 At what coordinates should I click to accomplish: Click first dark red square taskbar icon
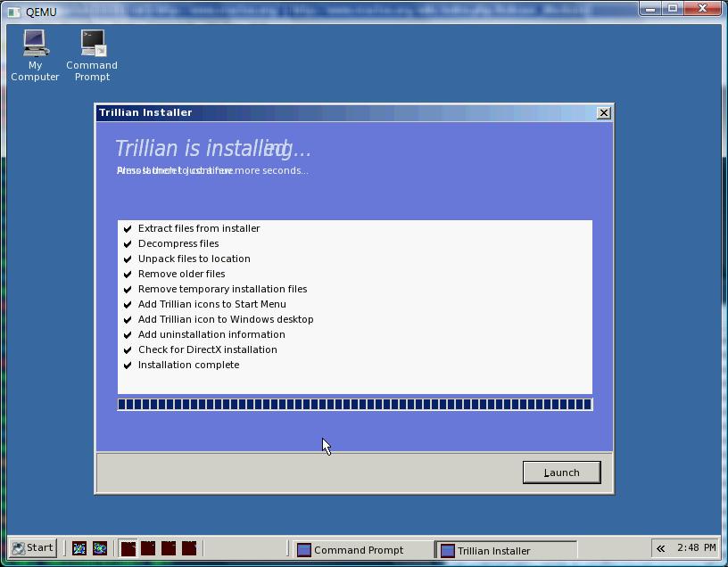128,548
